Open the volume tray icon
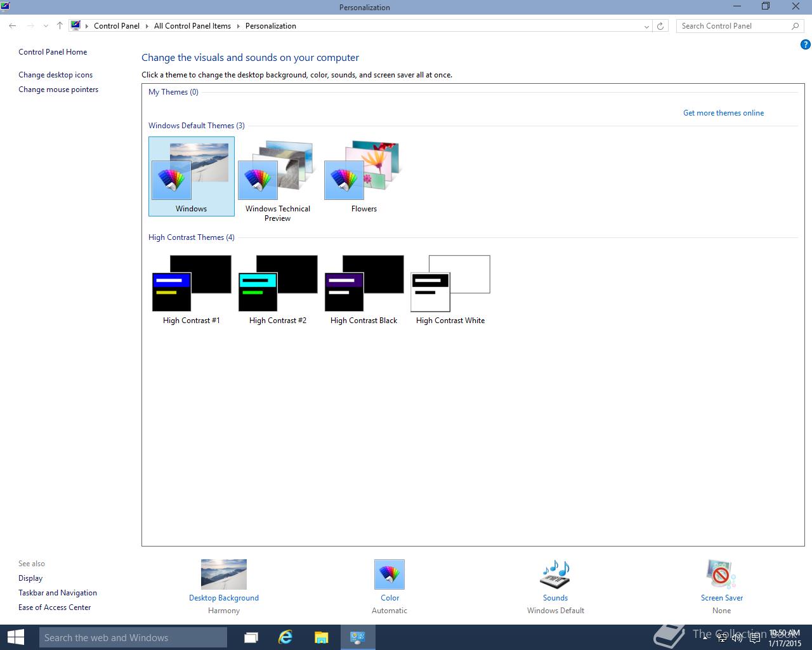 [x=737, y=638]
